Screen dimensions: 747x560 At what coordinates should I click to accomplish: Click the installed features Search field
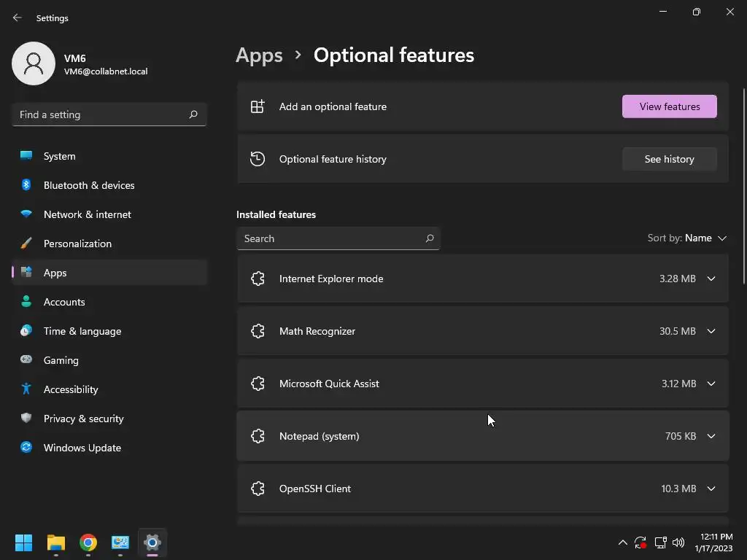[x=332, y=238]
